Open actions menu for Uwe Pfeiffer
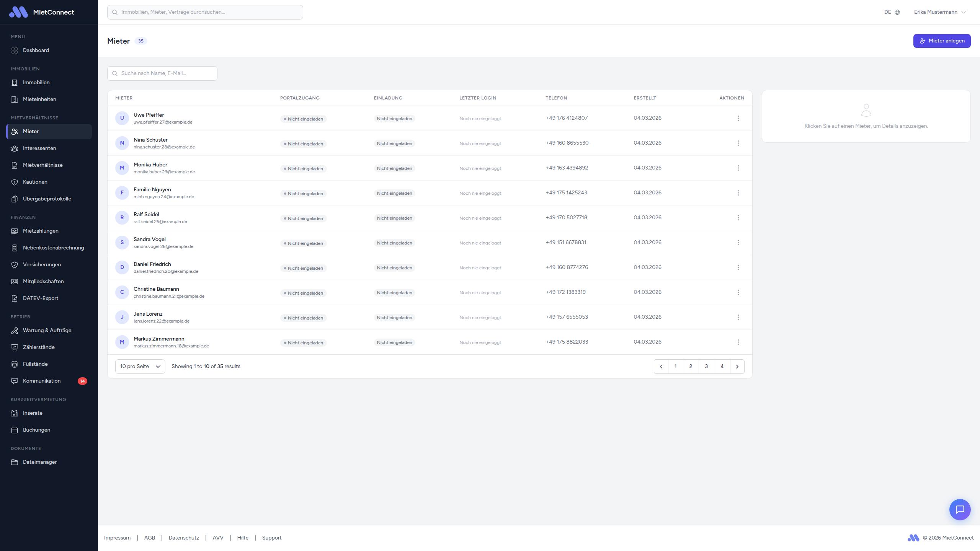Viewport: 980px width, 551px height. coord(738,118)
